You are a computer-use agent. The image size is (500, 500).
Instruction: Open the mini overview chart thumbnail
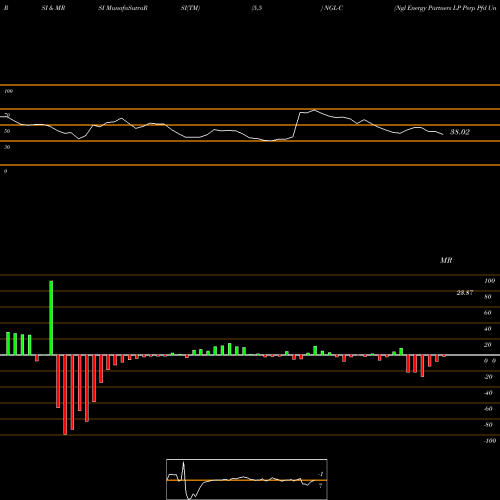(247, 479)
